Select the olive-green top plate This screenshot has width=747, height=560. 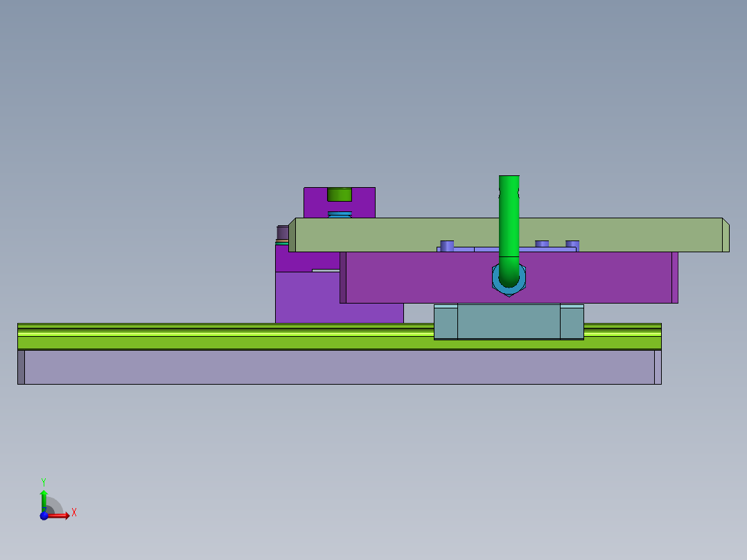(x=509, y=235)
